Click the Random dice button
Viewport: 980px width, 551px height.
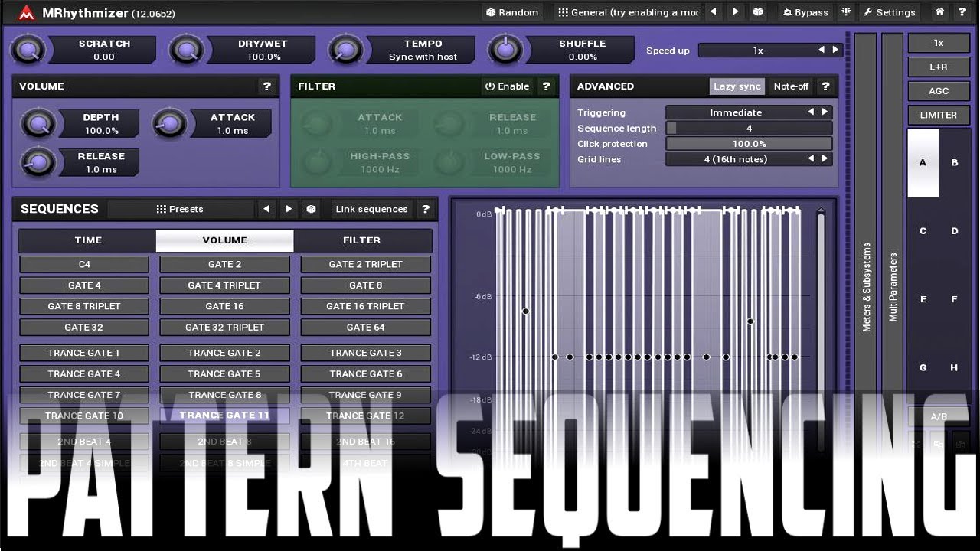click(512, 12)
